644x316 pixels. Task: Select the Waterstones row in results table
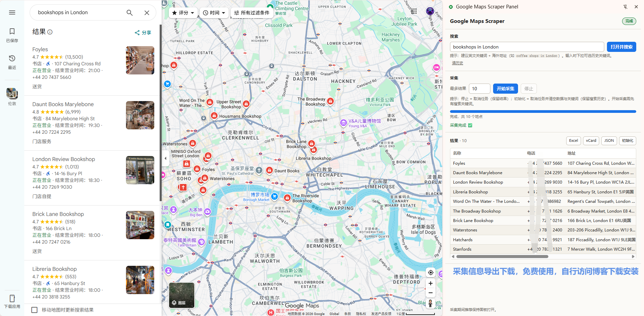(543, 230)
